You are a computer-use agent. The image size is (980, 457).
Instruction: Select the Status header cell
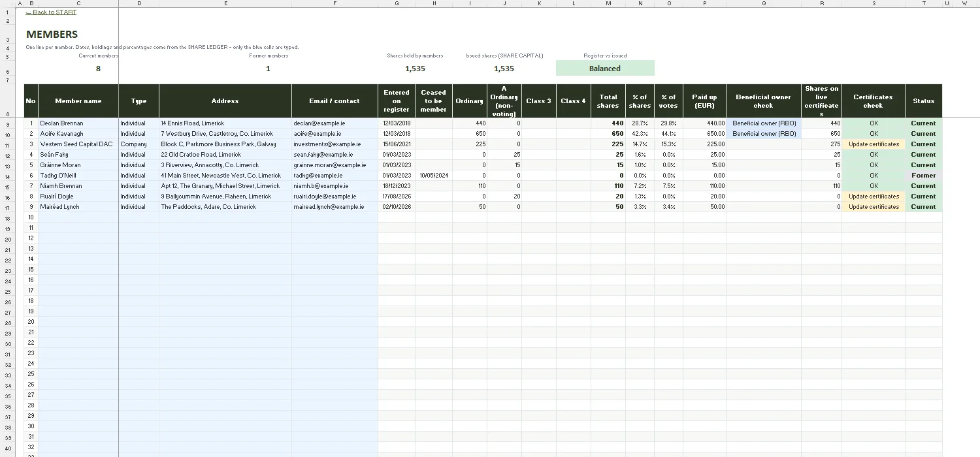[x=924, y=101]
